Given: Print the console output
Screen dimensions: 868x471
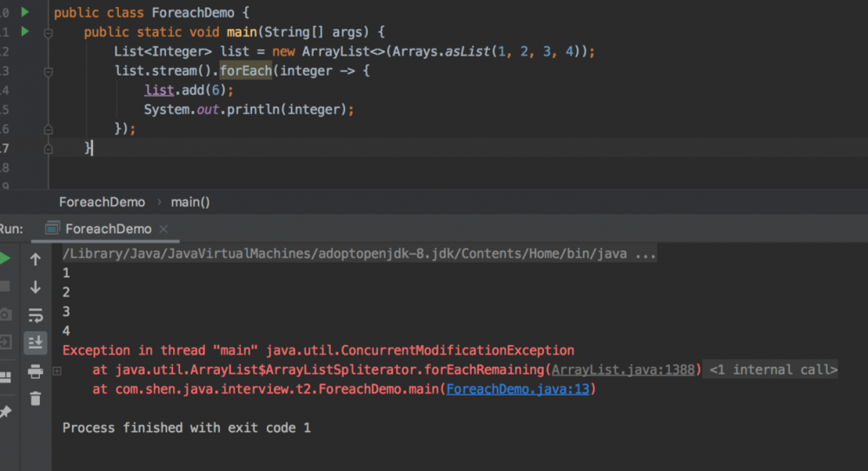Looking at the screenshot, I should (36, 371).
